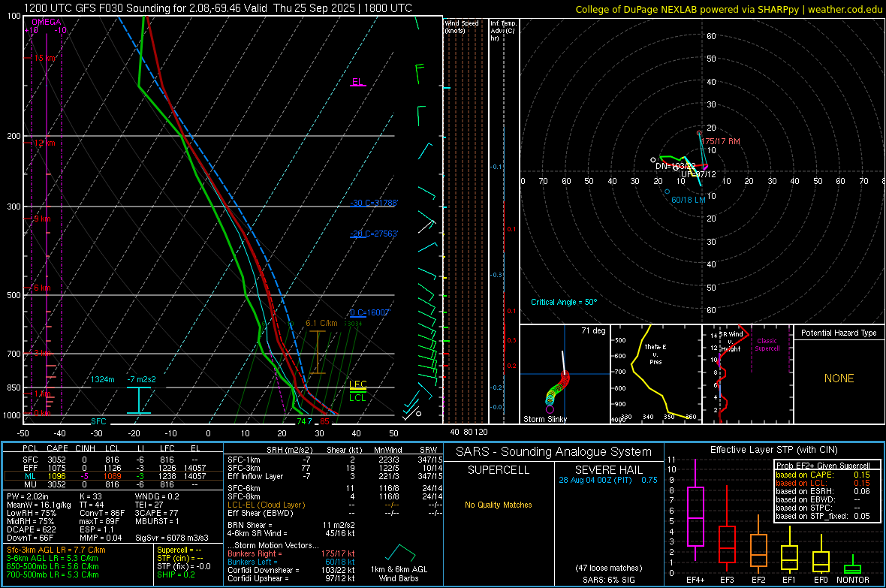Click the Bunkers Right = 175/17 kt line
Image resolution: width=886 pixels, height=588 pixels.
tap(291, 553)
